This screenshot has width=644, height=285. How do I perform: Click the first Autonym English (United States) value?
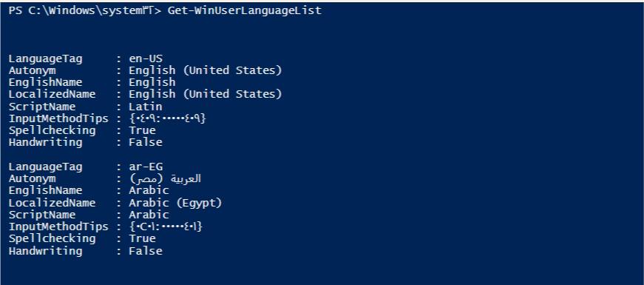point(206,71)
